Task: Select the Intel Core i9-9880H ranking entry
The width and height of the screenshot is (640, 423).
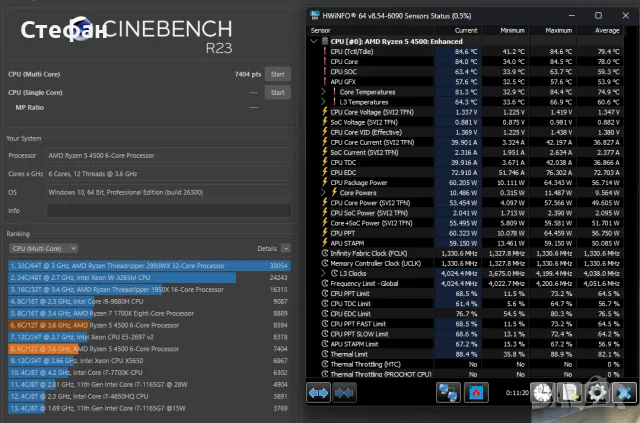Action: [149, 301]
